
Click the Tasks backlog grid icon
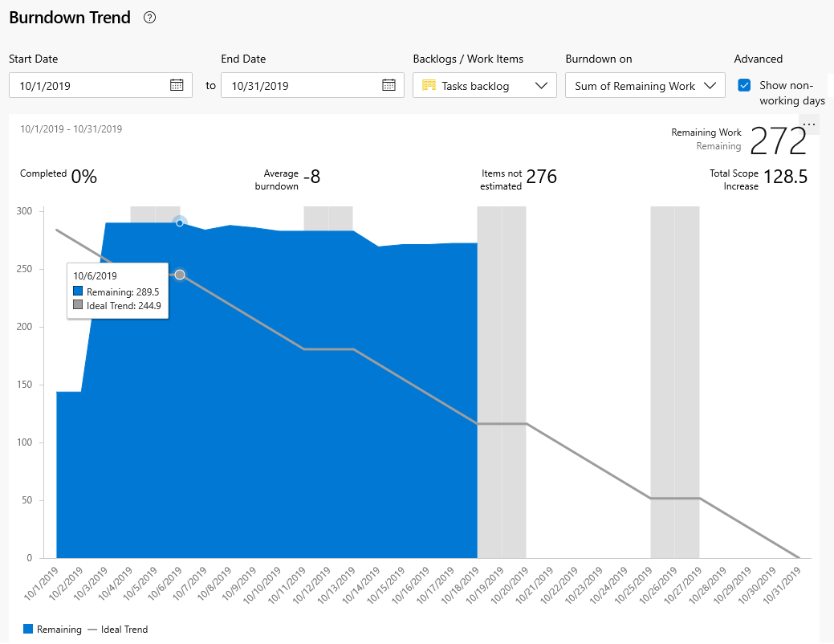point(429,85)
